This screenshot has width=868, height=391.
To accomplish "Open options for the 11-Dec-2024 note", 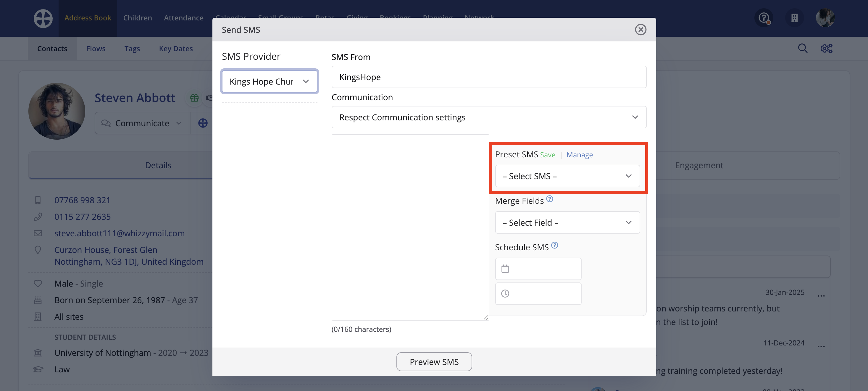I will tap(821, 346).
